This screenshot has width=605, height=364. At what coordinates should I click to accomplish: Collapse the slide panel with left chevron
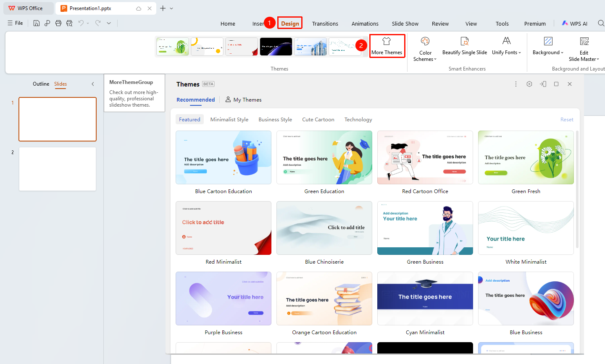pos(93,84)
